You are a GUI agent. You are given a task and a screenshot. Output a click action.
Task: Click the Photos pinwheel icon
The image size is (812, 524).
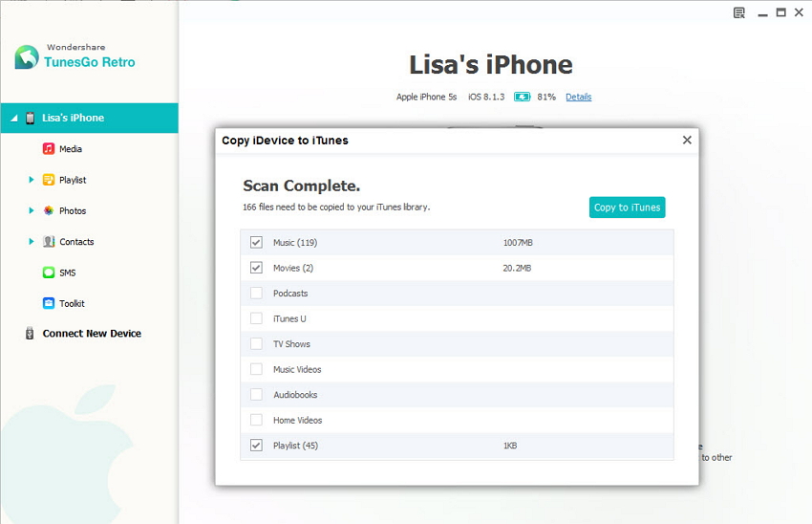(x=49, y=210)
